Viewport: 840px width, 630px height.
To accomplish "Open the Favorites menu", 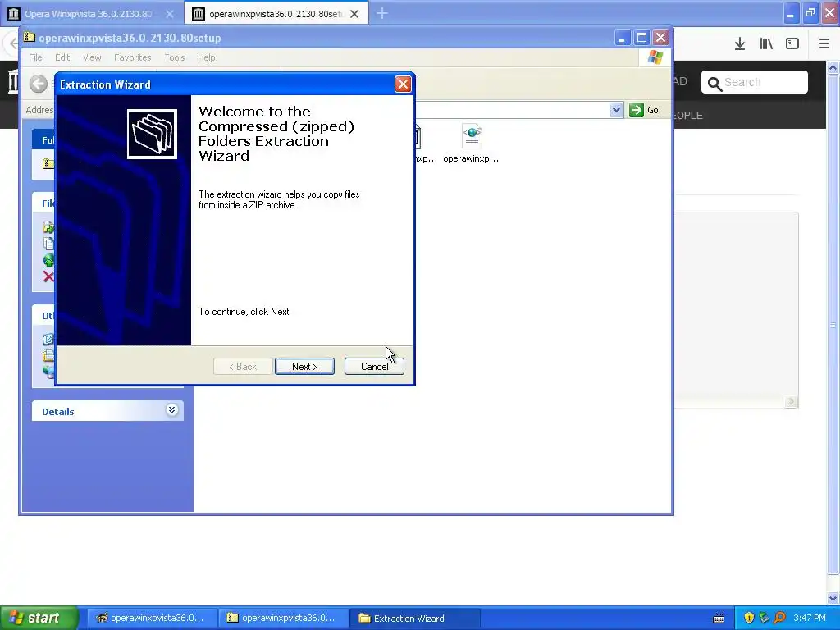I will point(132,57).
